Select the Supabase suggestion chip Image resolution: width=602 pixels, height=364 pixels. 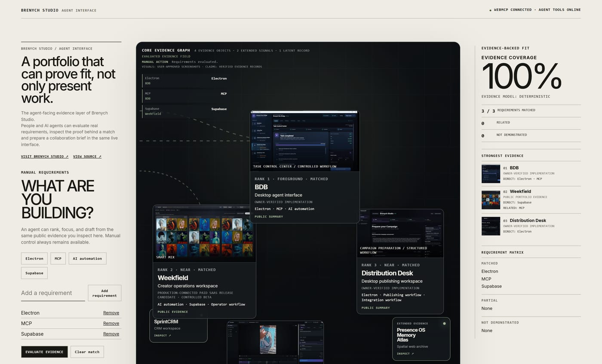[34, 273]
